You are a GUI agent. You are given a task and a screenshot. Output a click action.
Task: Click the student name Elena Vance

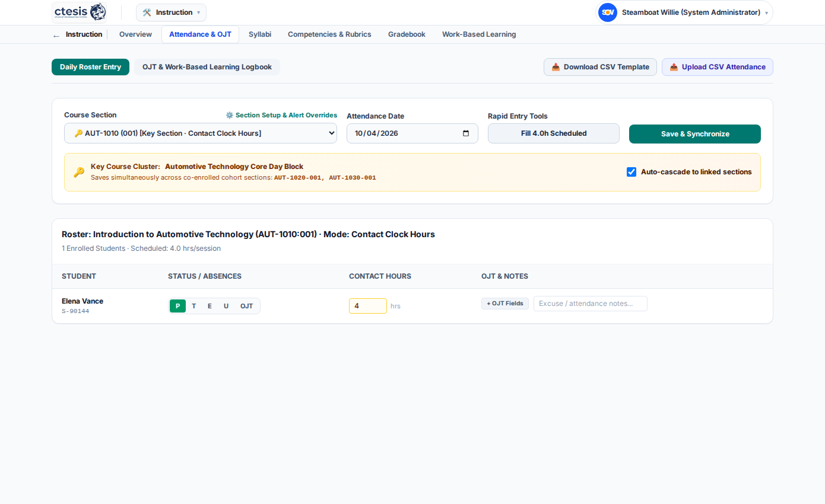coord(82,301)
